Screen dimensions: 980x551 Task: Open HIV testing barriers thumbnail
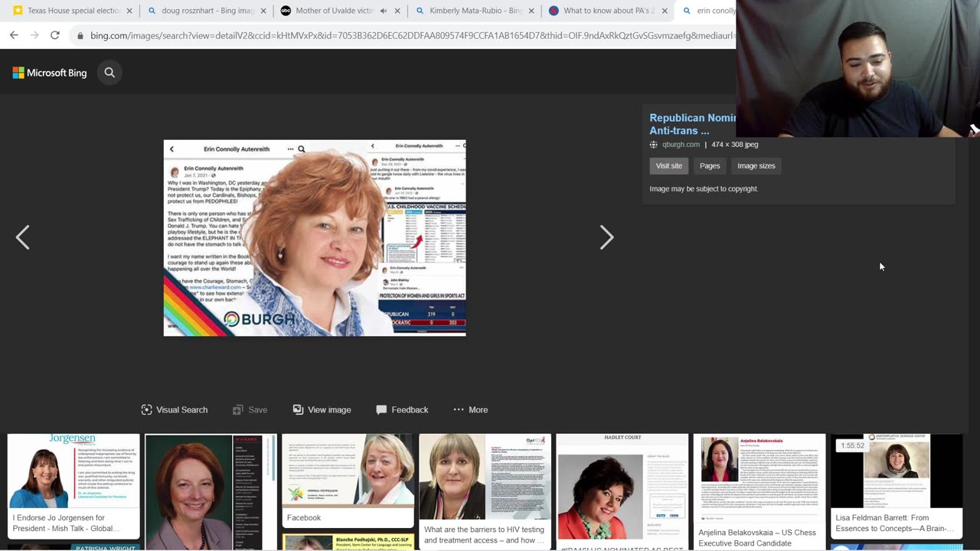(x=485, y=492)
